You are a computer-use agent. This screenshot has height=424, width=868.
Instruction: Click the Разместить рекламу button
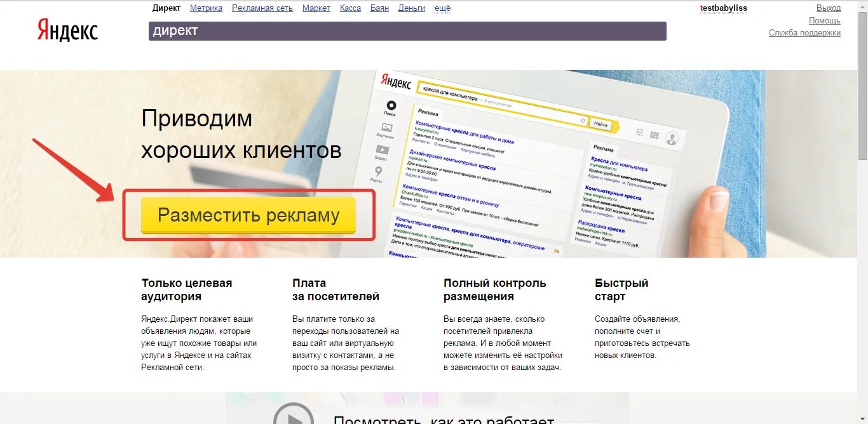point(248,215)
